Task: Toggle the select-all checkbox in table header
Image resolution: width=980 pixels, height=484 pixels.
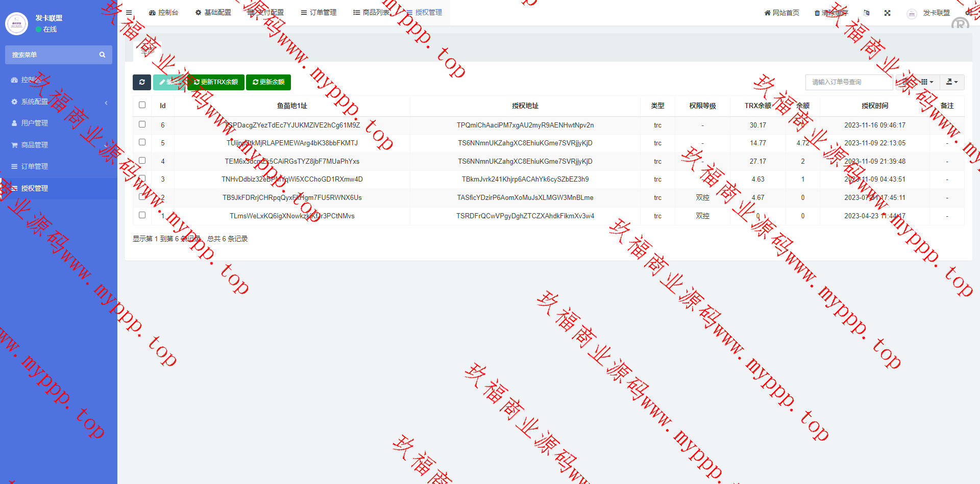Action: (142, 105)
